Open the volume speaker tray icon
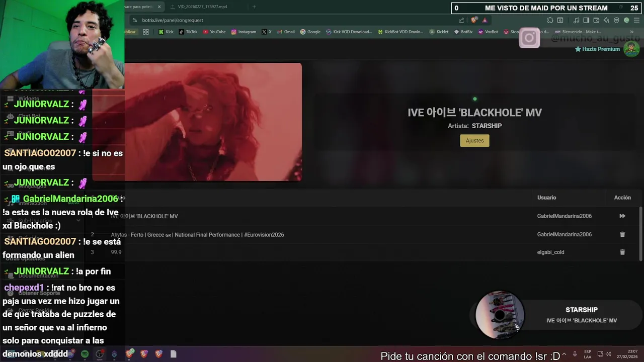This screenshot has height=362, width=644. click(x=609, y=354)
